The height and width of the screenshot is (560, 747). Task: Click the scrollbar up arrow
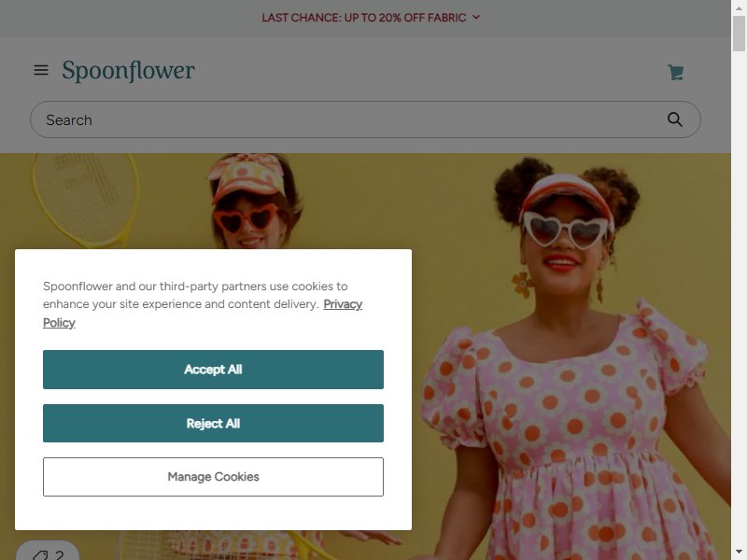739,7
